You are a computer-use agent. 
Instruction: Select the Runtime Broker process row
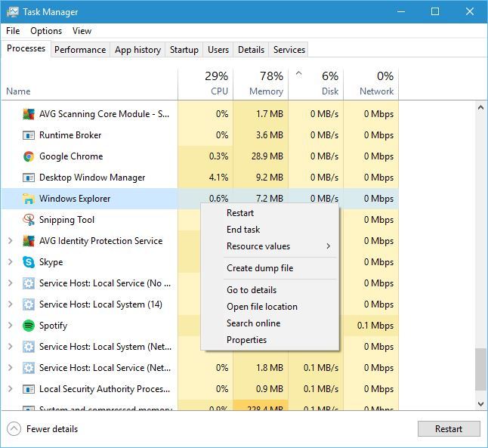[x=200, y=135]
